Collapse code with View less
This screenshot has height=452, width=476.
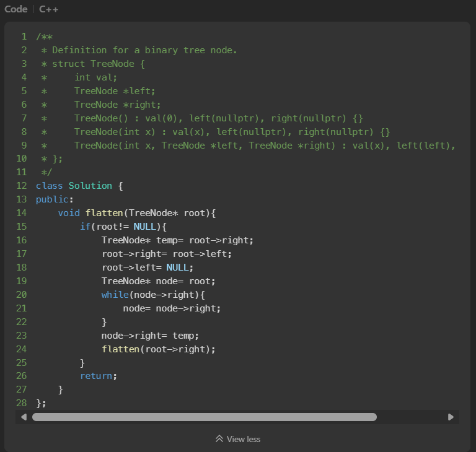tap(238, 439)
